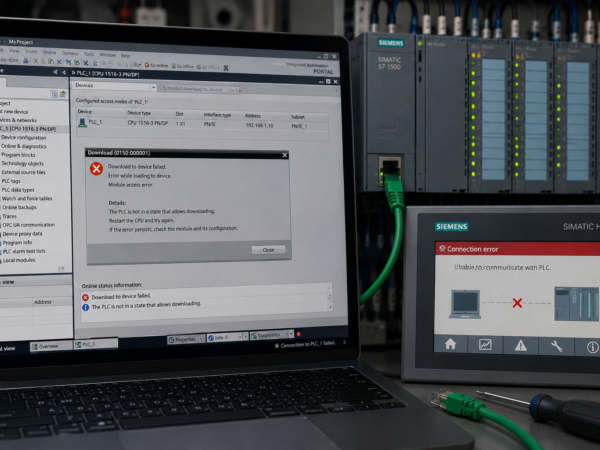Select PLC alarm text lists in tree
The height and width of the screenshot is (450, 600).
(x=24, y=251)
